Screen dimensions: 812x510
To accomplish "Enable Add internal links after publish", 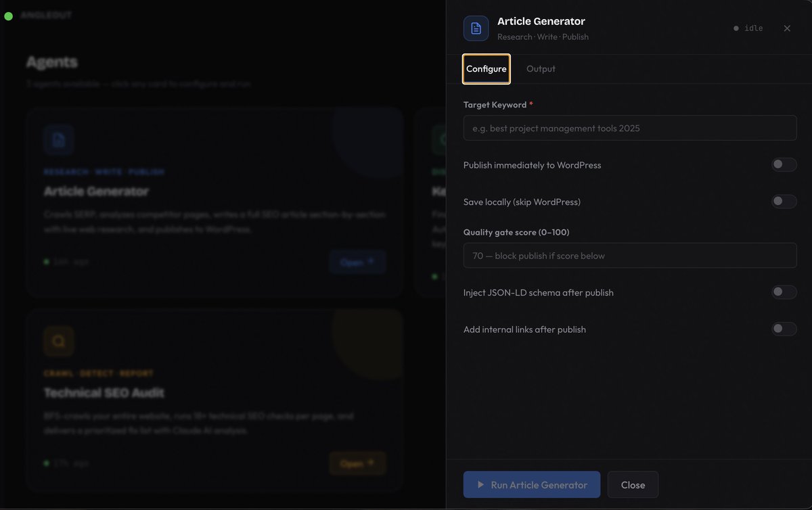I will tap(784, 329).
